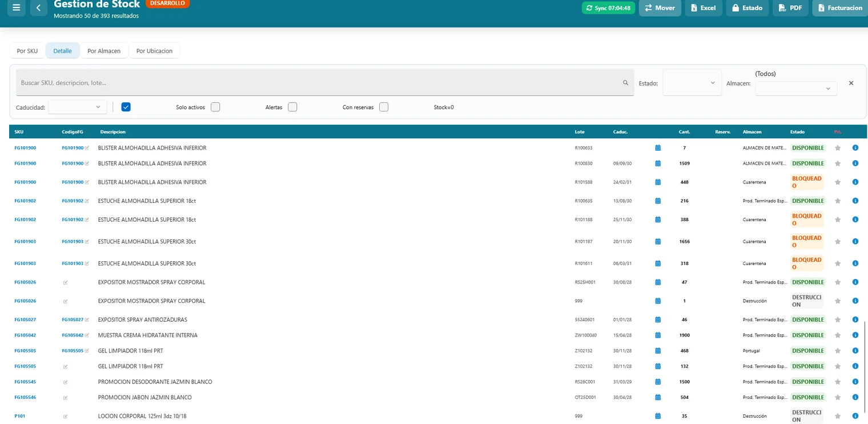Click the DESTRUCCION badge in P101 row

click(807, 416)
